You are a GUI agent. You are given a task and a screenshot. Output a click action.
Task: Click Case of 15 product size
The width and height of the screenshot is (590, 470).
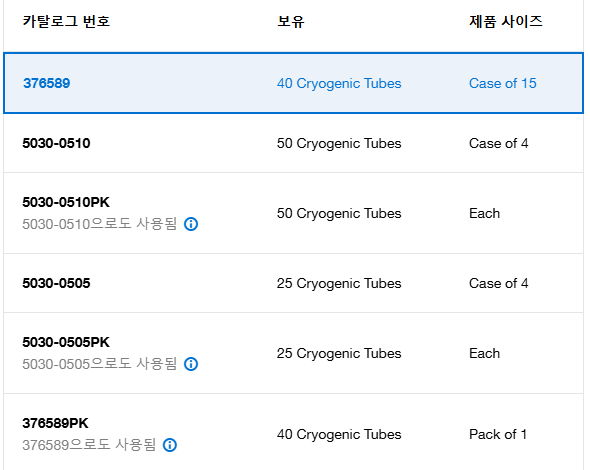pyautogui.click(x=502, y=83)
